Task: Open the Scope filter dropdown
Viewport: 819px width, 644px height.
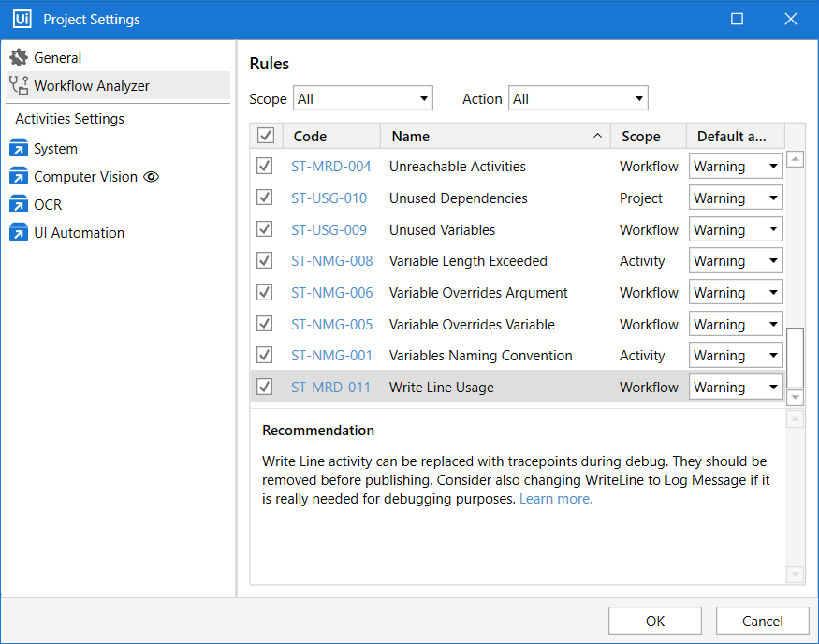Action: click(363, 98)
